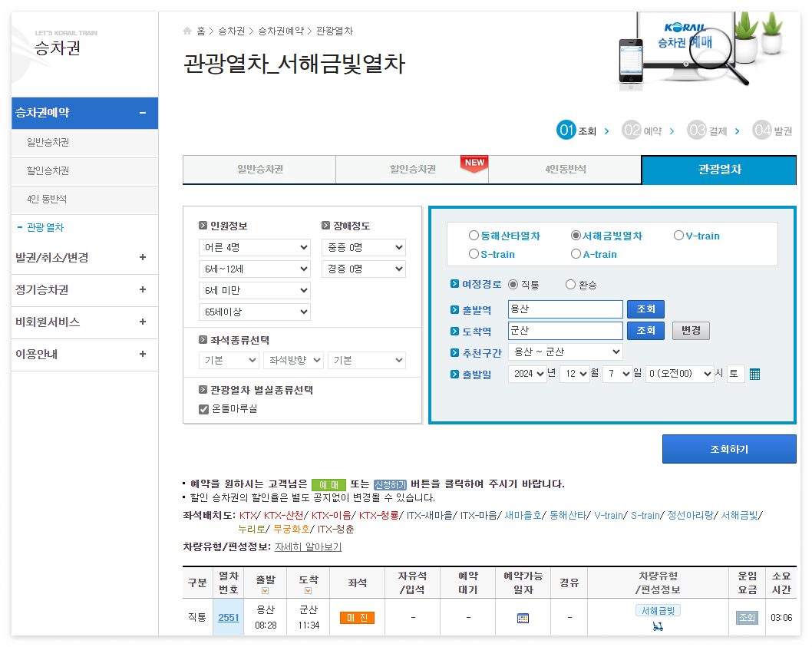Open the 추천구간 용산 ~ 군산 dropdown
Viewport: 812px width, 647px height.
tap(565, 352)
